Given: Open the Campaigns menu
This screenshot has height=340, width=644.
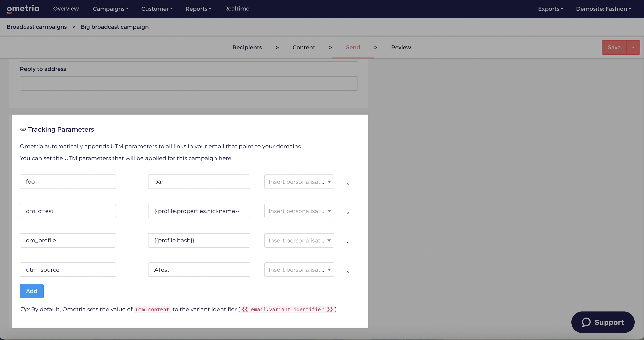Looking at the screenshot, I should [x=110, y=9].
